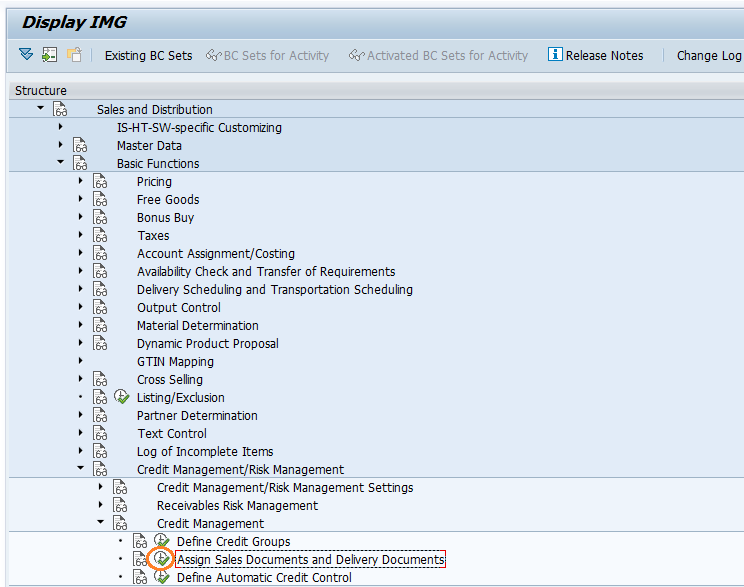
Task: Open documentation icon for Taxes
Action: coord(100,235)
